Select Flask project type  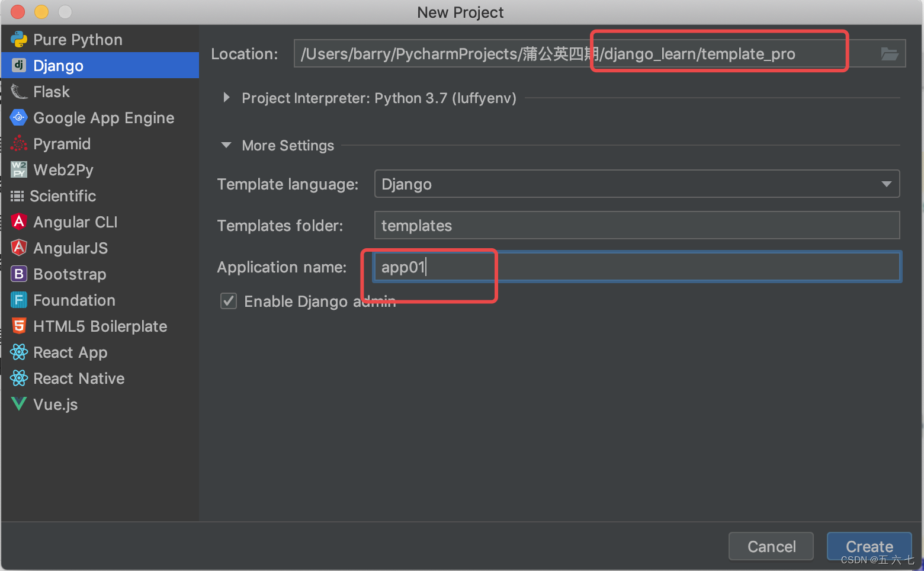100,92
